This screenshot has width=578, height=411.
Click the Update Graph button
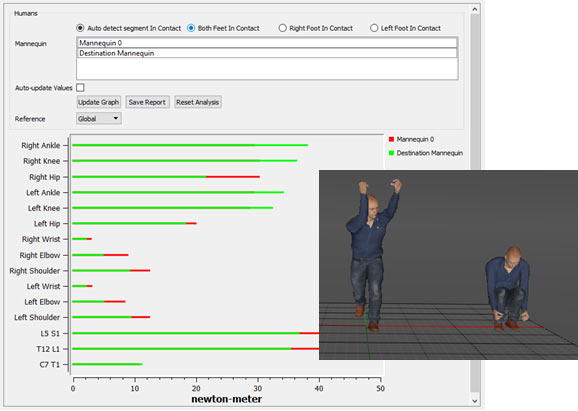(98, 102)
